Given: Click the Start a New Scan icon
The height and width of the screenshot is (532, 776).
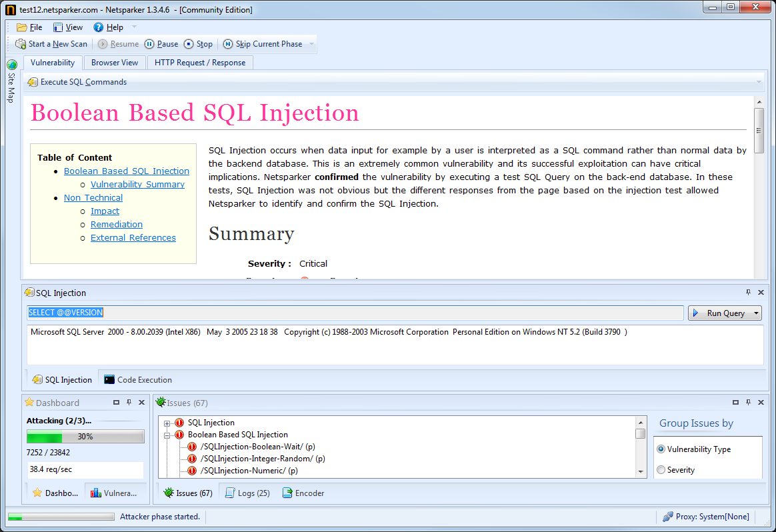Looking at the screenshot, I should (x=21, y=44).
